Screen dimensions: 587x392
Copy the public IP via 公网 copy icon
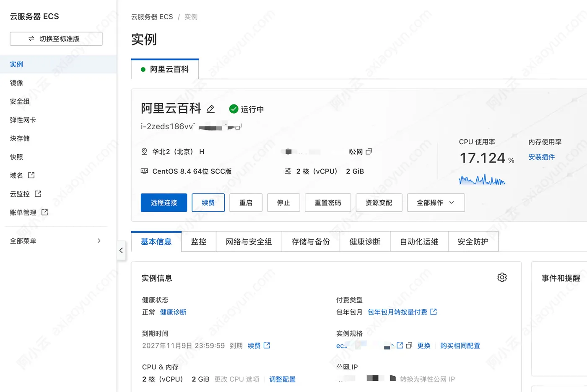(369, 151)
